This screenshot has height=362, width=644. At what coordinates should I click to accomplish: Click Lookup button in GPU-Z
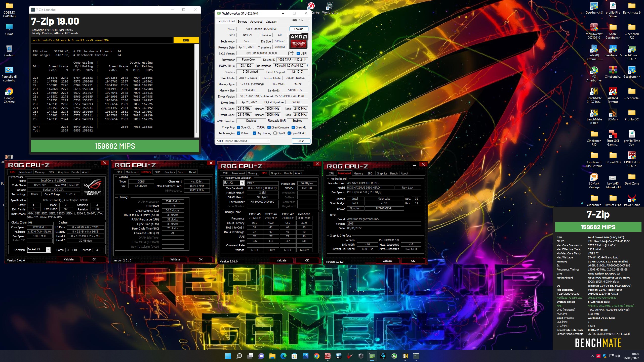pyautogui.click(x=299, y=29)
